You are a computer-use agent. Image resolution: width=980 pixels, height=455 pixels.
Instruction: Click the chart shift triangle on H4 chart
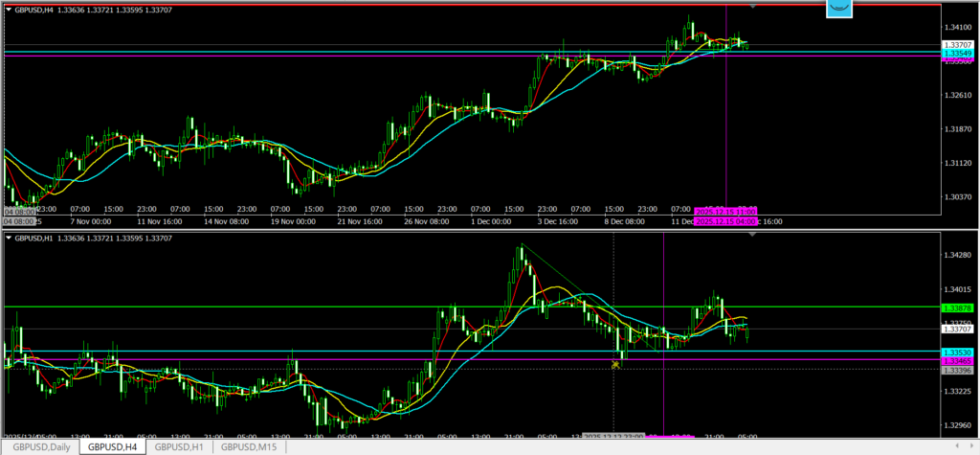click(753, 6)
